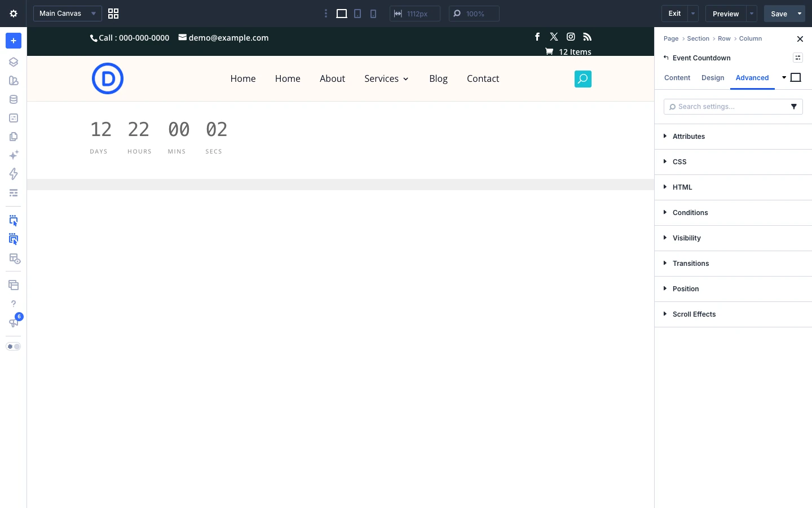Open the breakpoint dropdown arrow beside Advanced tab
Screen dimensions: 812x508
(x=784, y=77)
